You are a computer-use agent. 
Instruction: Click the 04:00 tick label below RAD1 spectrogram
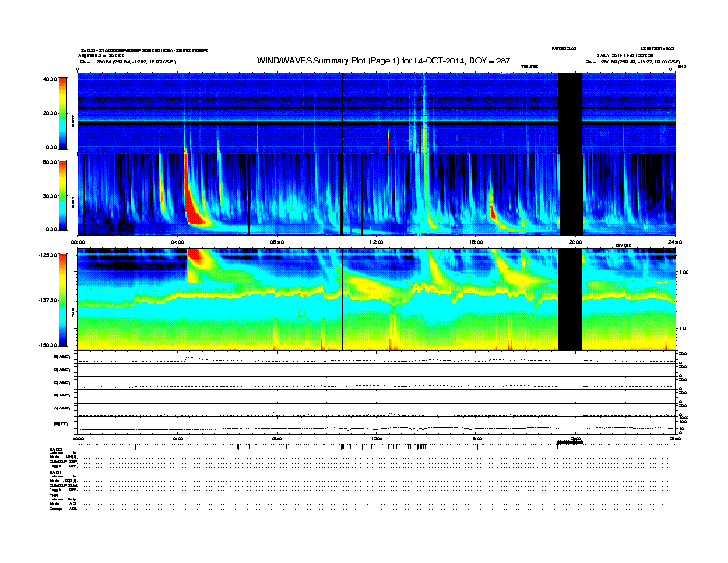point(177,242)
